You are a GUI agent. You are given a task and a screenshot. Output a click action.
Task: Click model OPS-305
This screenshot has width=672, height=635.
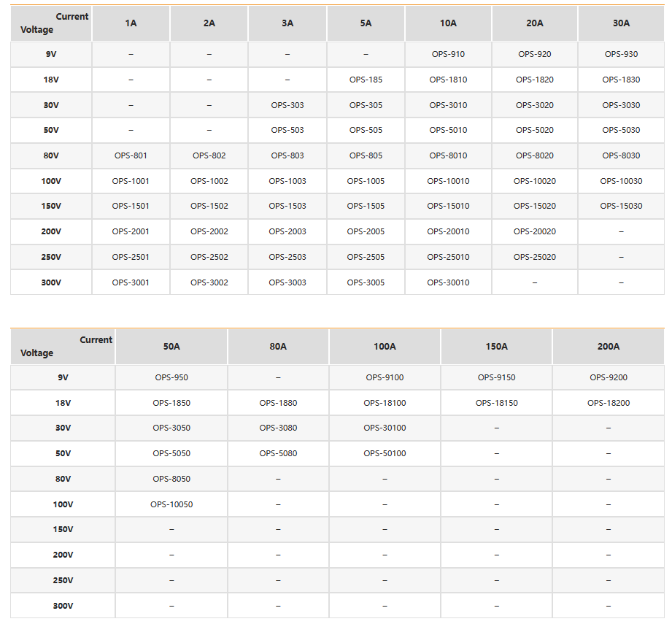point(366,105)
